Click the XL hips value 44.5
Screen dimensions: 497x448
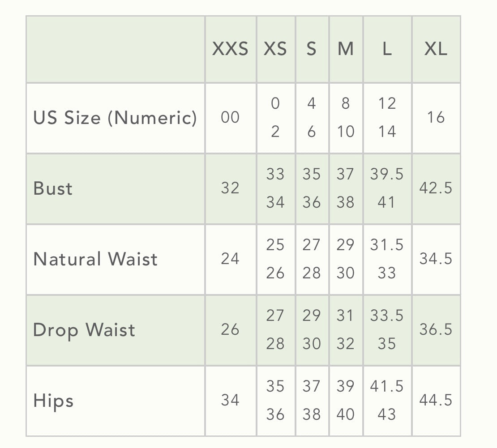coord(436,401)
